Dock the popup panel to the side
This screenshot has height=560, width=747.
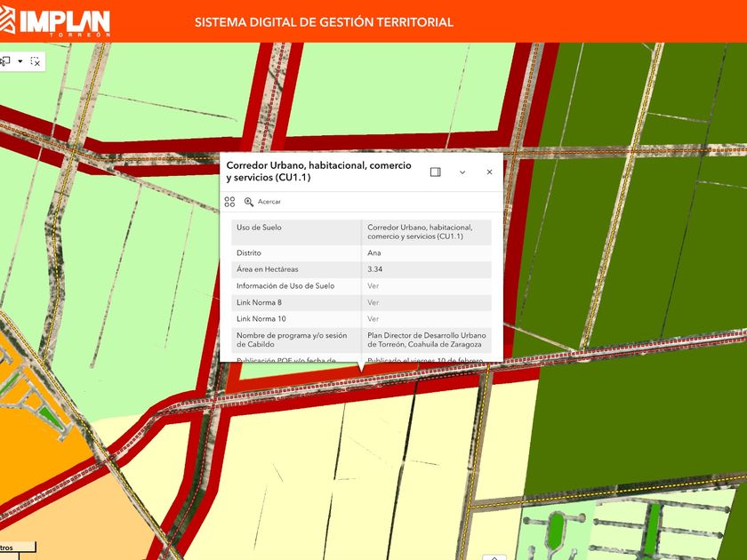435,172
